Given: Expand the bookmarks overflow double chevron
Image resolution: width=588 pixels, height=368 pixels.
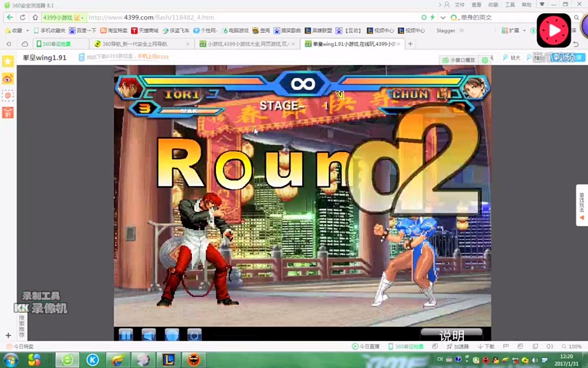Looking at the screenshot, I should click(x=462, y=30).
